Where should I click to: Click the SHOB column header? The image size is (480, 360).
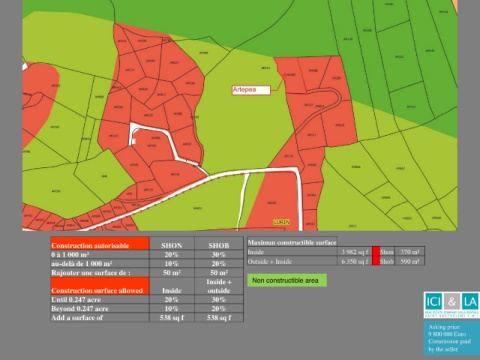click(219, 245)
